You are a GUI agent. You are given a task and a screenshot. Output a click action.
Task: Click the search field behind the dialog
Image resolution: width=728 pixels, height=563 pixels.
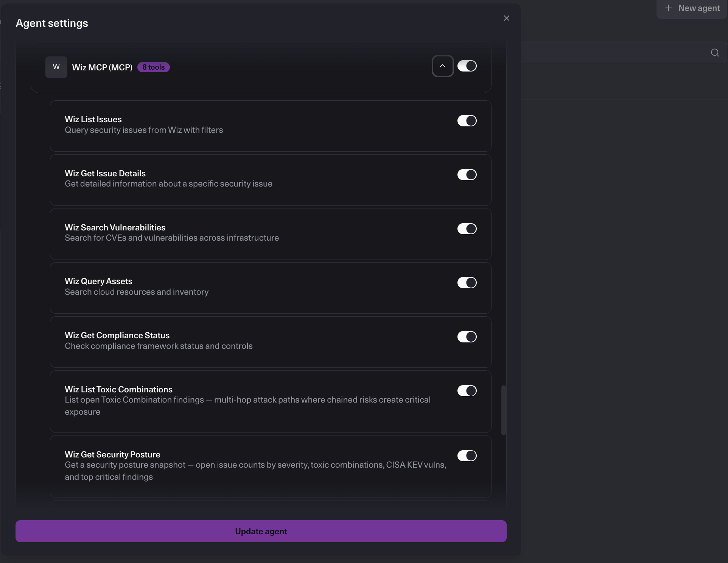[x=624, y=53]
